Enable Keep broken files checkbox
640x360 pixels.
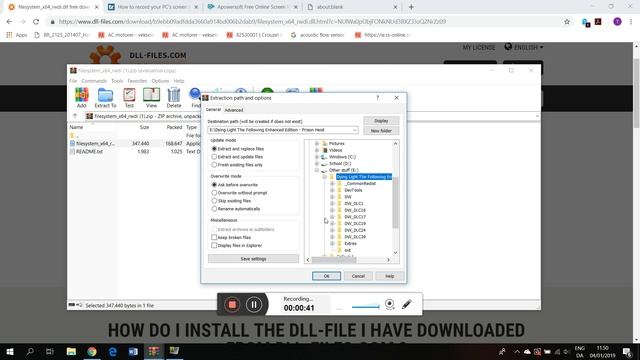pyautogui.click(x=214, y=237)
